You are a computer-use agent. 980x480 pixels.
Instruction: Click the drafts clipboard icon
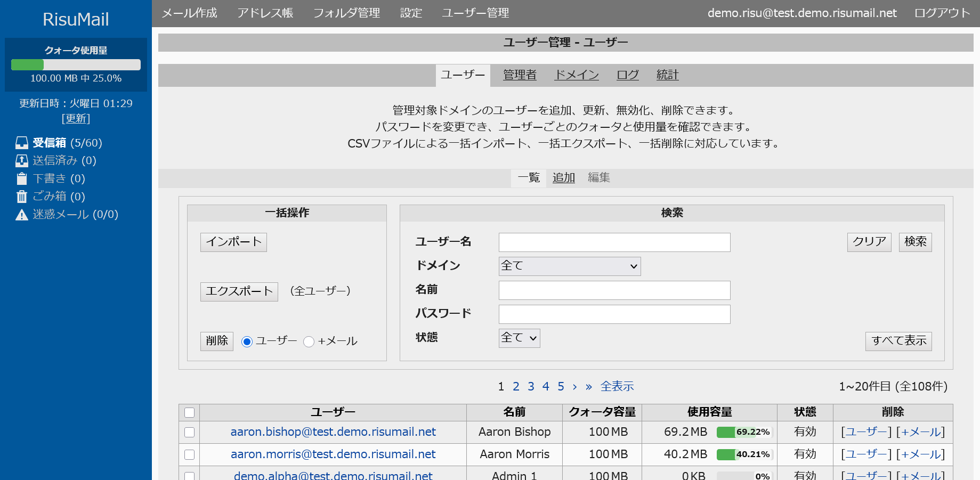click(22, 178)
